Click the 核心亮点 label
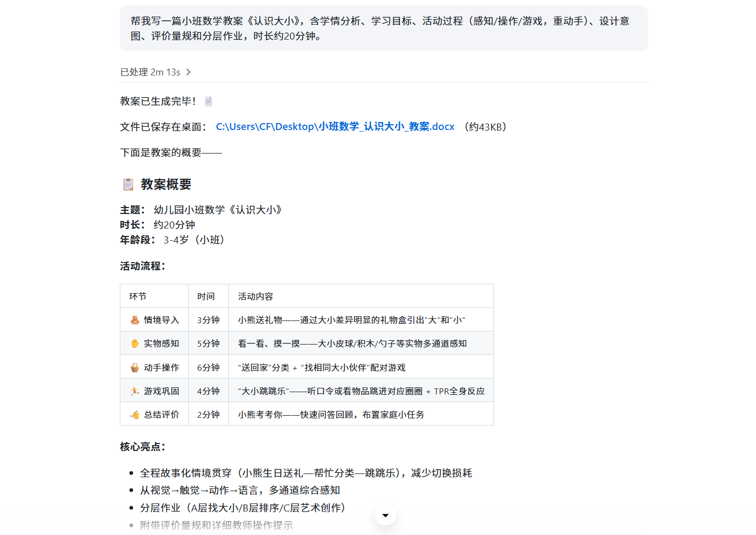The height and width of the screenshot is (535, 756). pos(143,447)
